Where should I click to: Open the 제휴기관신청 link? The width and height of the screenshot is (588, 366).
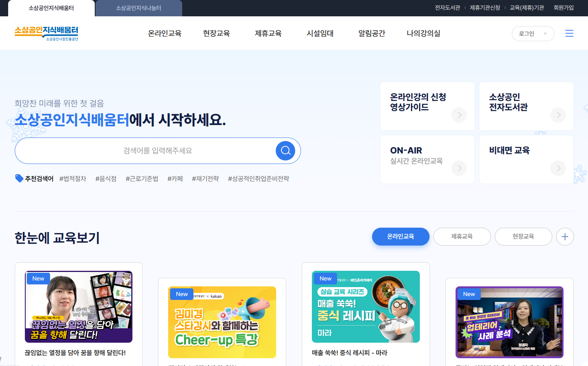point(485,7)
